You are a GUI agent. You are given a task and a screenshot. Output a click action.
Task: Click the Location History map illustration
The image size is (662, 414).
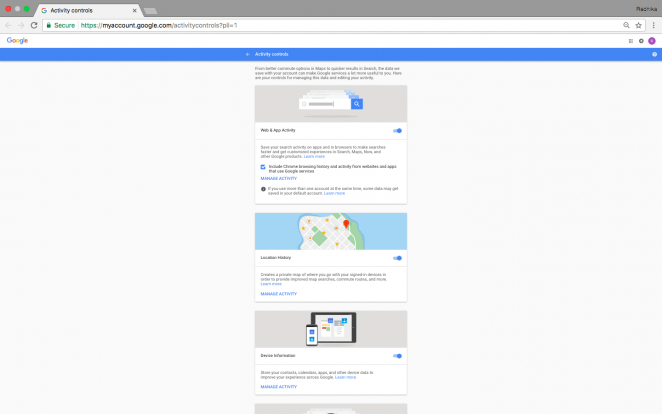pos(331,231)
